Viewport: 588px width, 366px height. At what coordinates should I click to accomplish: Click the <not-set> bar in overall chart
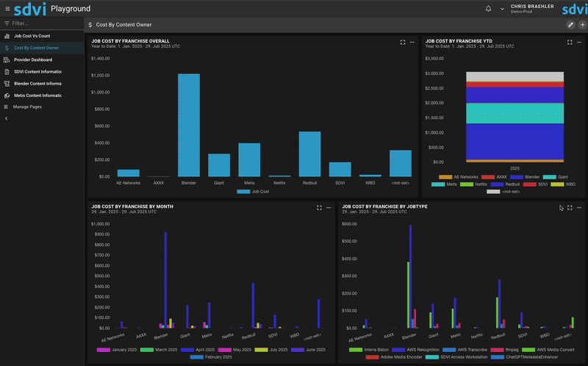pyautogui.click(x=401, y=163)
